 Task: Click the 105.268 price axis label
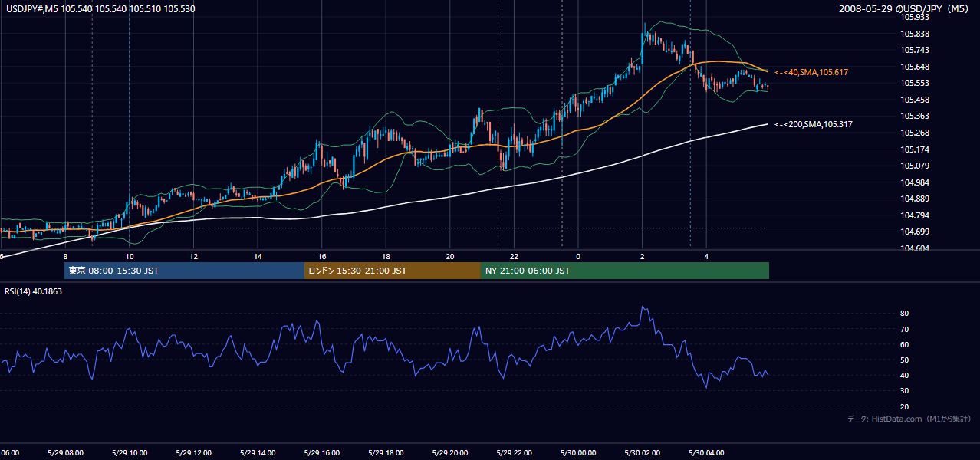[x=914, y=133]
